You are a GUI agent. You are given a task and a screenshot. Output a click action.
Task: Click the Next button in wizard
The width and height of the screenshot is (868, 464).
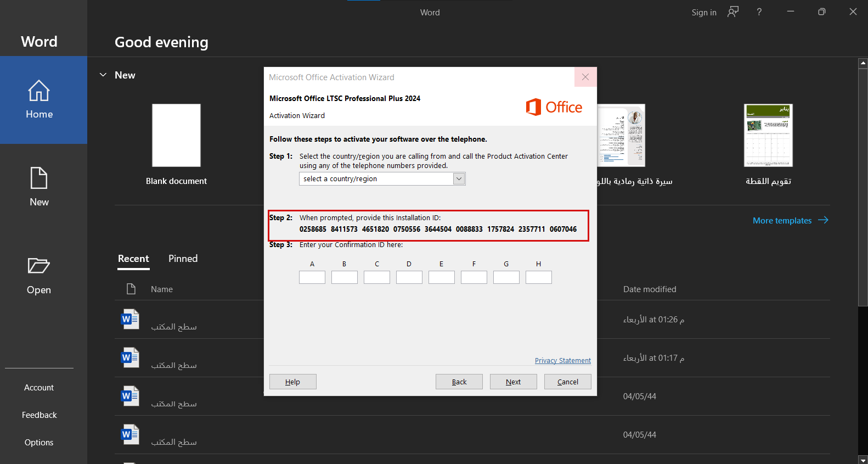tap(513, 382)
